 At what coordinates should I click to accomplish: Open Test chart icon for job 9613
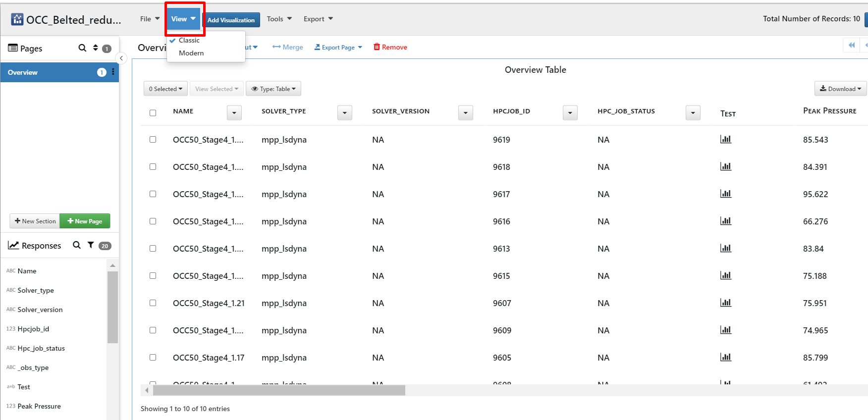(x=726, y=248)
